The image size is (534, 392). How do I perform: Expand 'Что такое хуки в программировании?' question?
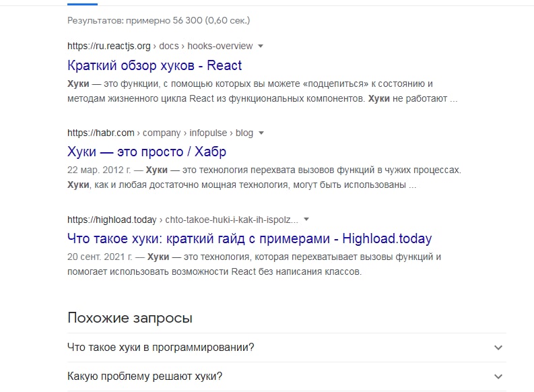[287, 348]
